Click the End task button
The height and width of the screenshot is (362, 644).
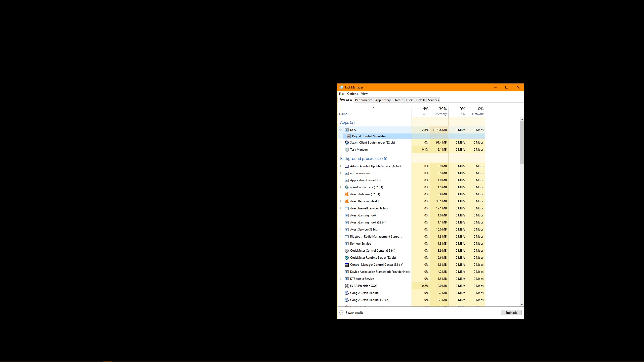tap(511, 313)
